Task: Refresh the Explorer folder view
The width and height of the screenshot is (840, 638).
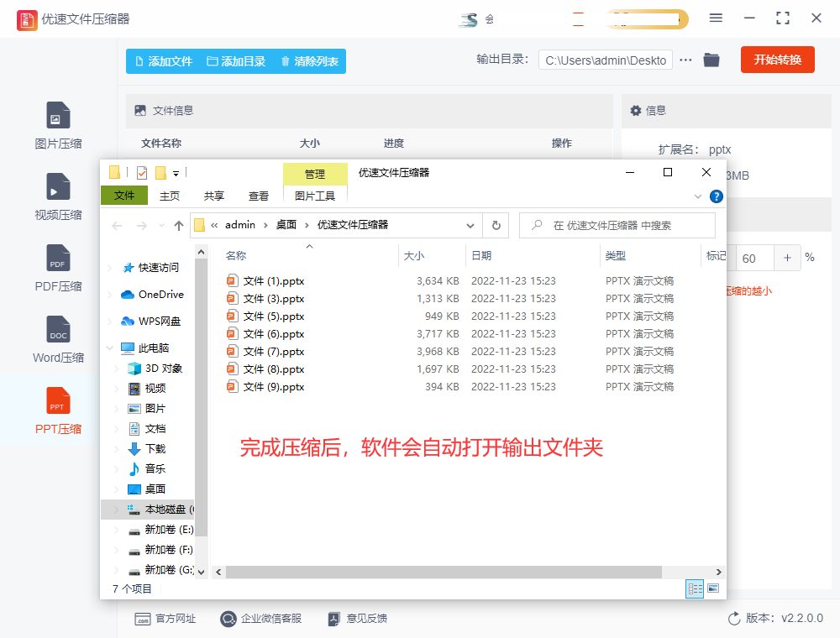Action: click(496, 226)
